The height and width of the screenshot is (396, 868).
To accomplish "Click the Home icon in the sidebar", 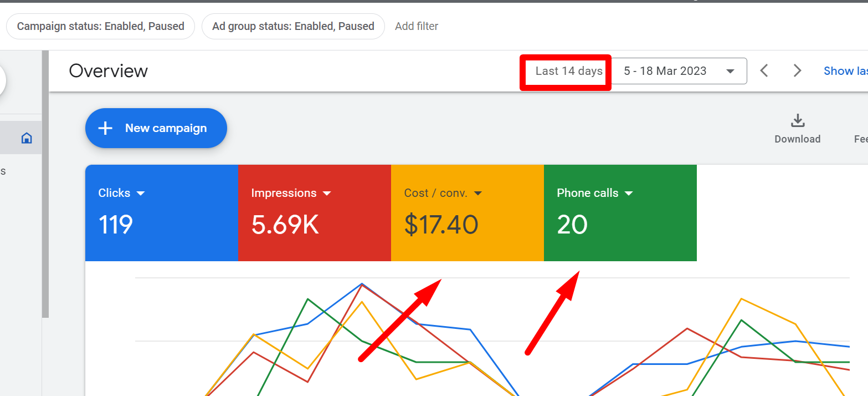I will coord(26,138).
